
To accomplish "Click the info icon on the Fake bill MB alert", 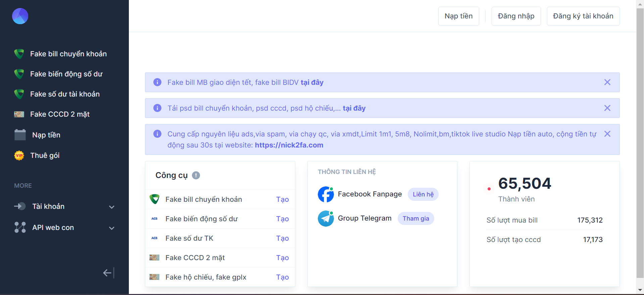I will pyautogui.click(x=157, y=82).
